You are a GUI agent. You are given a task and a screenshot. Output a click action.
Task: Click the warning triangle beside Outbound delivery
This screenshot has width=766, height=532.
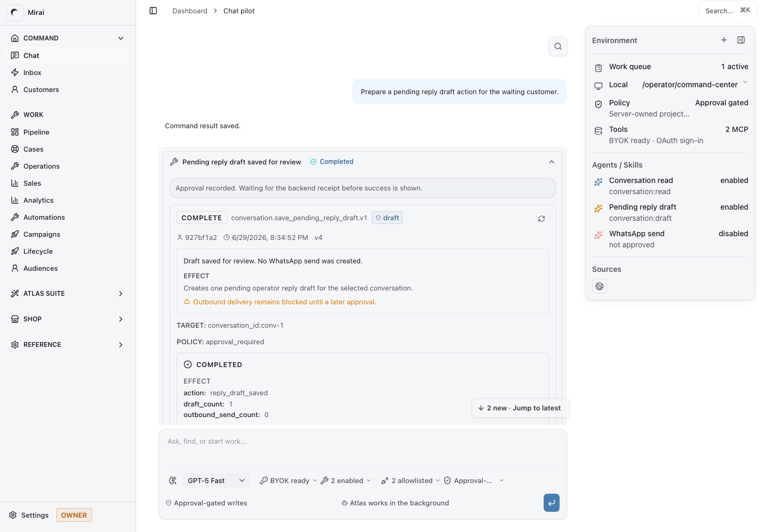click(187, 302)
